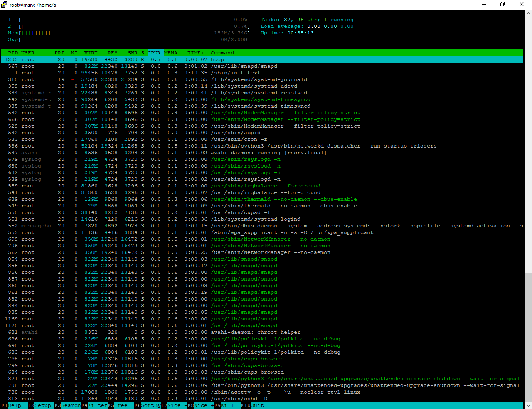Sort by the TIME+ column header
The width and height of the screenshot is (532, 409).
click(x=196, y=53)
